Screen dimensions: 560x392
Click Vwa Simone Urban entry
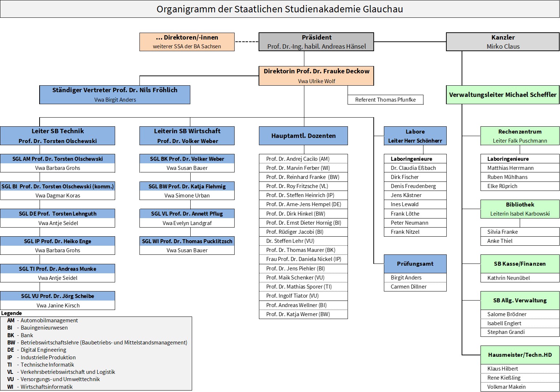pyautogui.click(x=187, y=195)
